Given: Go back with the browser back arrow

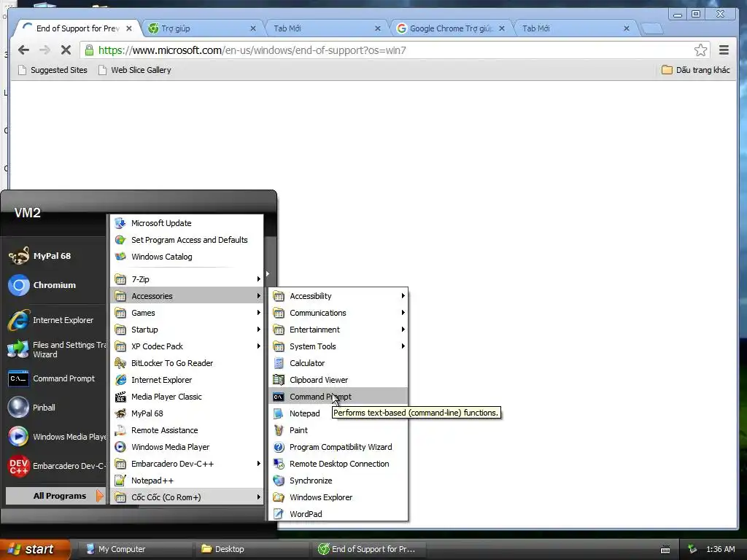Looking at the screenshot, I should (23, 50).
